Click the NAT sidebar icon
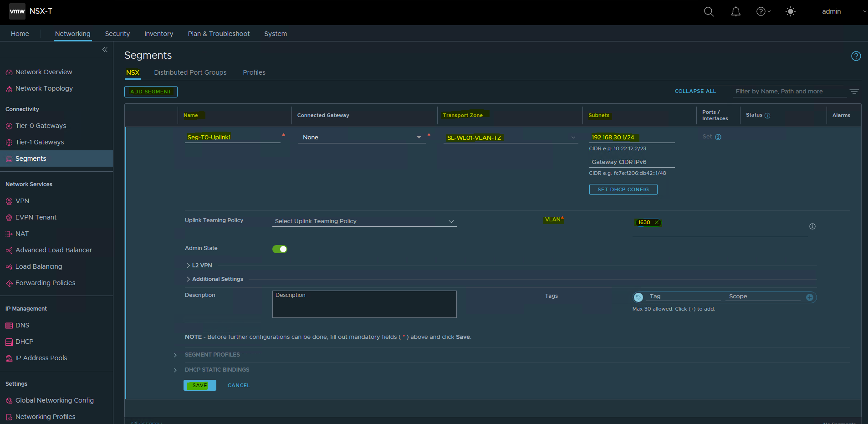Viewport: 868px width, 424px height. 9,234
